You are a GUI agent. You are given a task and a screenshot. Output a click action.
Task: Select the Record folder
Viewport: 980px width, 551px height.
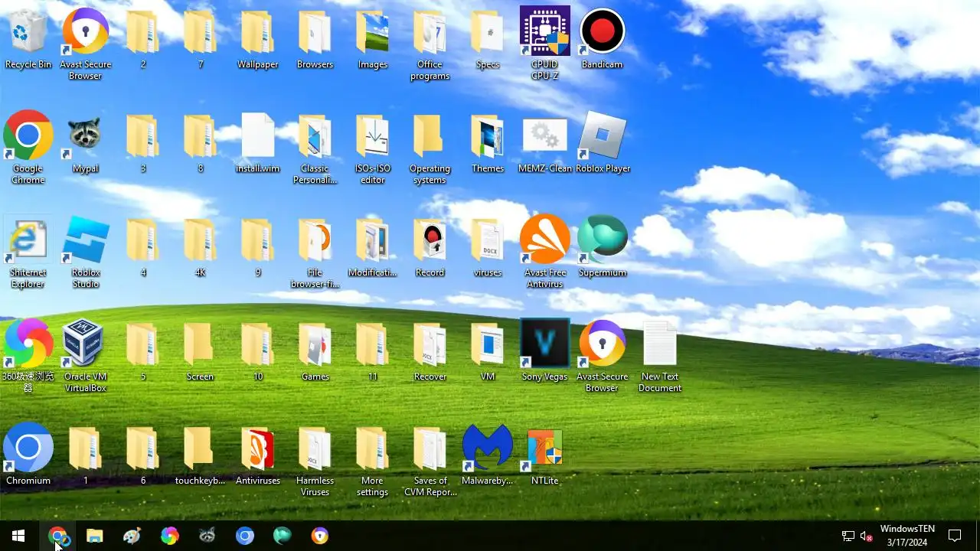click(430, 247)
